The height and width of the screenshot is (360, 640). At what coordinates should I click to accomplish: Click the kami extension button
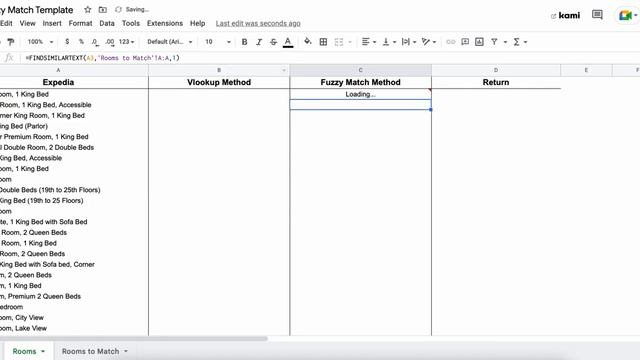coord(565,16)
